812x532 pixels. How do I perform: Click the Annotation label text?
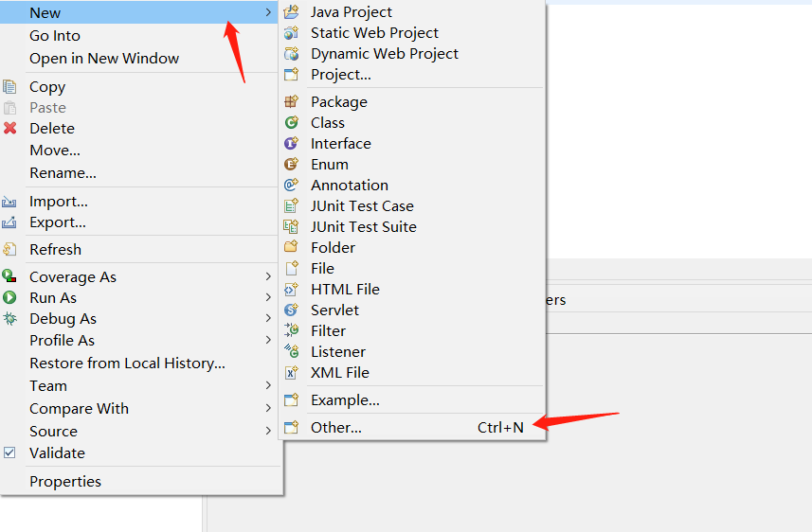pyautogui.click(x=350, y=186)
